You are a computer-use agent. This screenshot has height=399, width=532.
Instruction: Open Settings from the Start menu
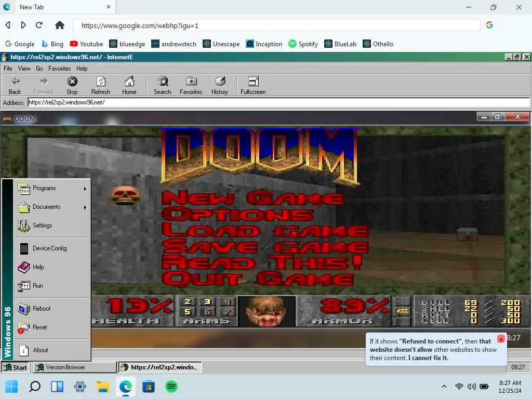[x=52, y=225]
